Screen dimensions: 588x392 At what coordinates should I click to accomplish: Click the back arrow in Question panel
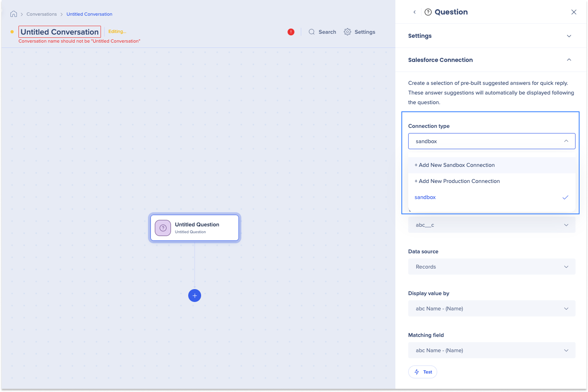[415, 12]
